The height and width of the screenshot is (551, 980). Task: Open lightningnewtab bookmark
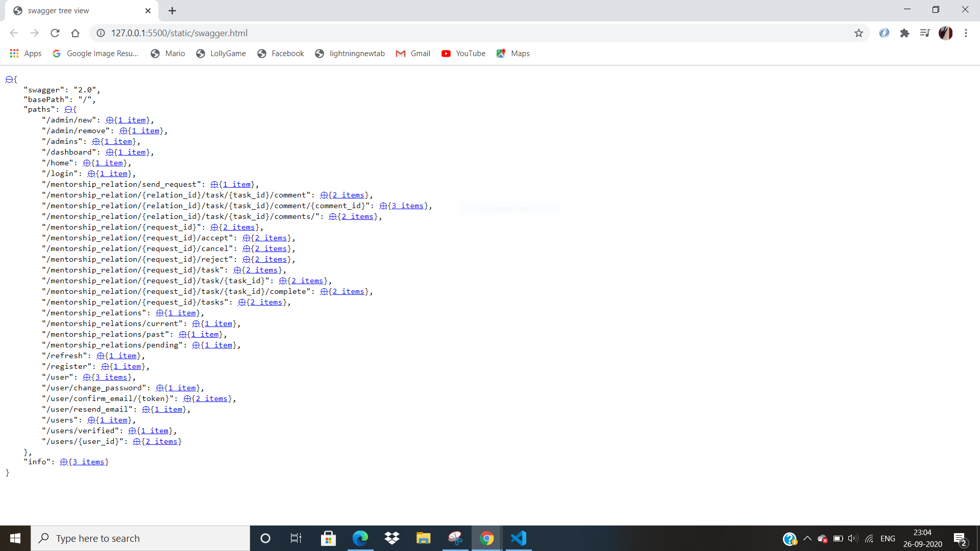pyautogui.click(x=350, y=54)
